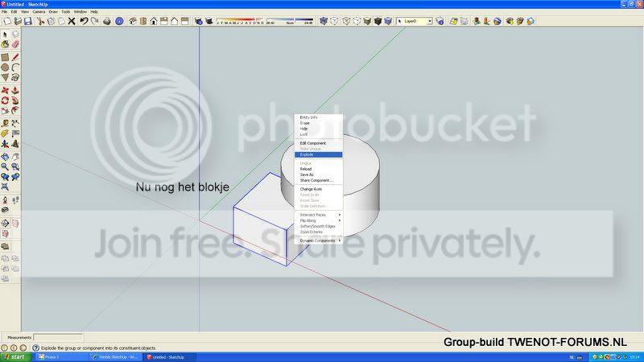Click the Measurements input field
This screenshot has height=362, width=644.
coord(58,337)
